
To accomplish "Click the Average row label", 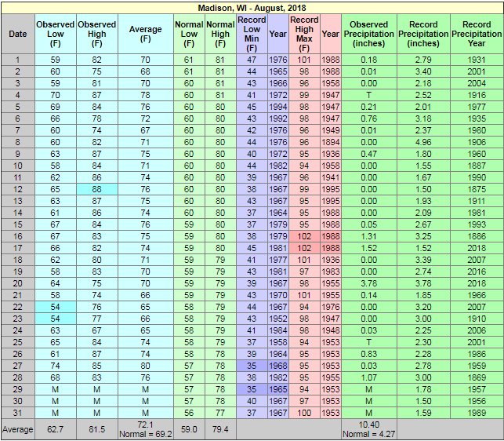I will (18, 429).
